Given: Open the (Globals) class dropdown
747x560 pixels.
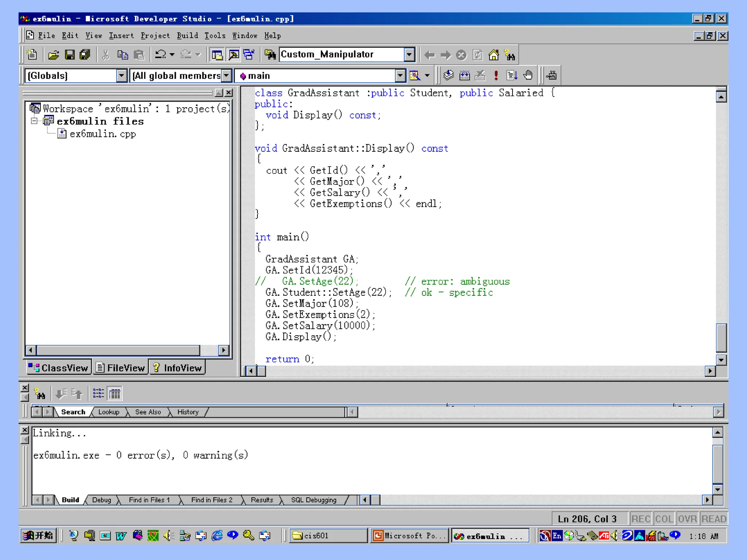Looking at the screenshot, I should 121,75.
